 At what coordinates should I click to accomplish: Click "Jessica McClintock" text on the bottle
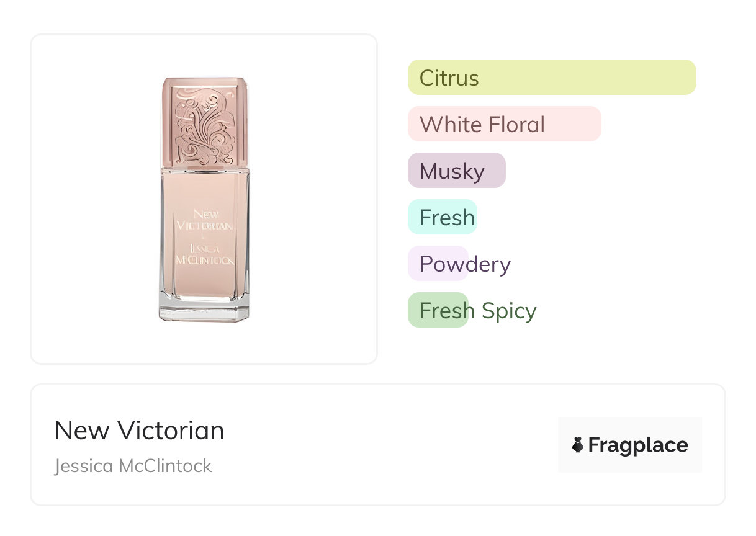[204, 254]
